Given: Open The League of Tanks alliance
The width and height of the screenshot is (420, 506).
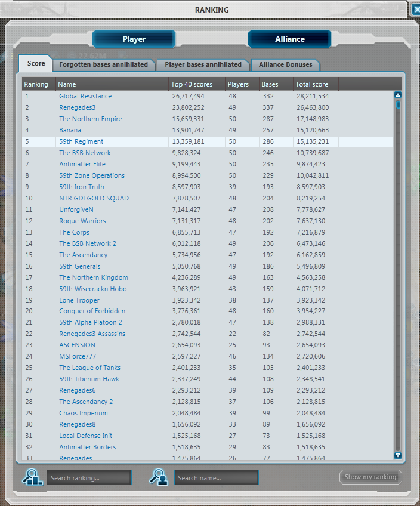Looking at the screenshot, I should (x=89, y=368).
